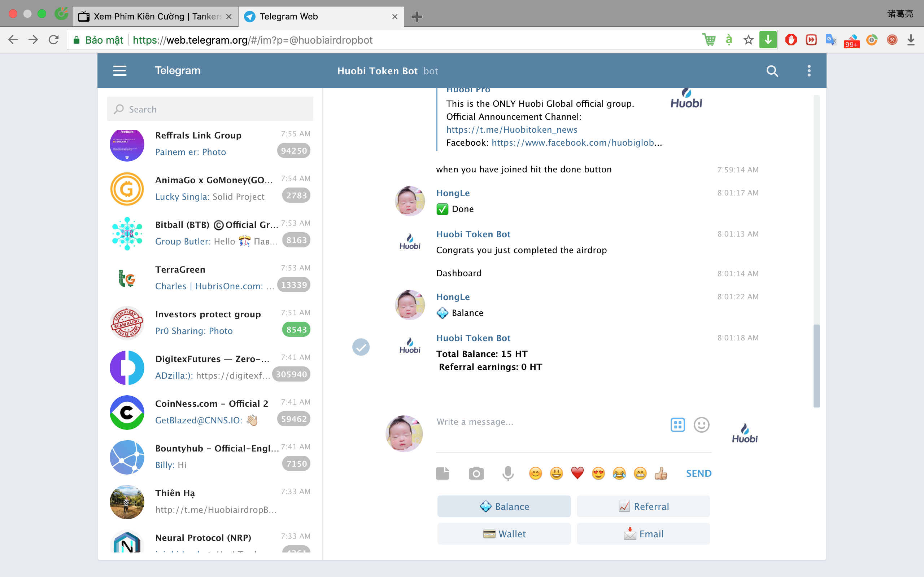Click the search icon in chat header
The height and width of the screenshot is (577, 924).
tap(772, 71)
